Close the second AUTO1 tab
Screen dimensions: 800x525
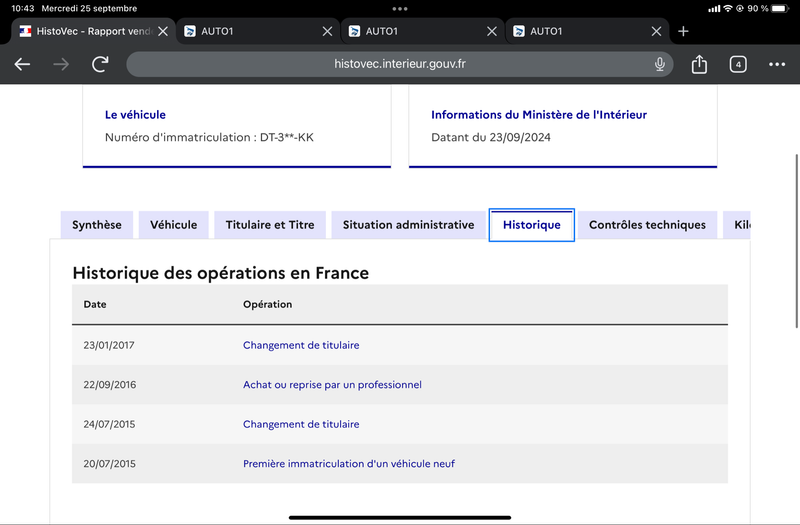[492, 32]
